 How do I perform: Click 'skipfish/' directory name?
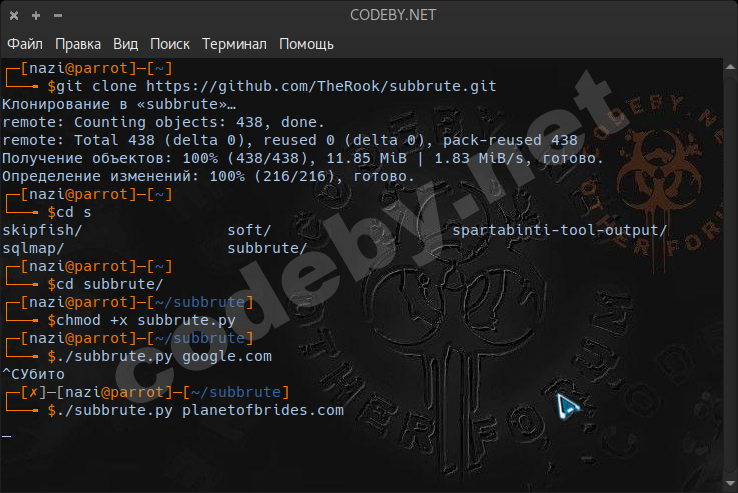[x=42, y=230]
